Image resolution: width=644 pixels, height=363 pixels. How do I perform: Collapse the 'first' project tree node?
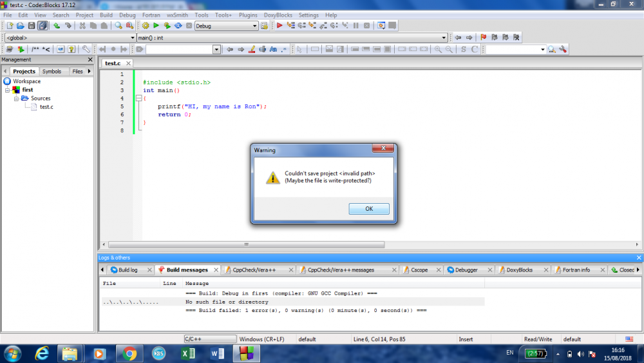pyautogui.click(x=7, y=90)
